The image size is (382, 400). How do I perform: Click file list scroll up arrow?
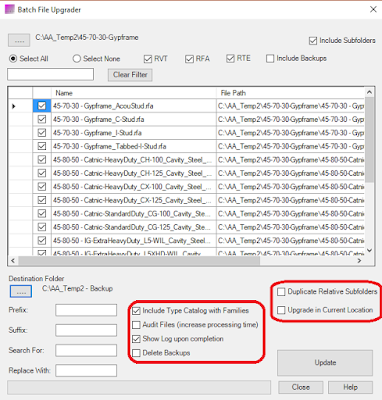coord(369,92)
